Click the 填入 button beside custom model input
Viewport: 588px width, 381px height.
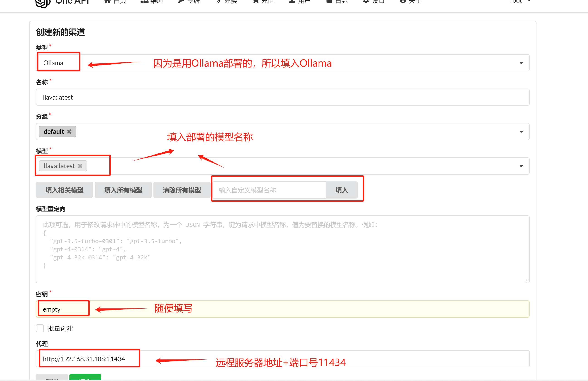coord(342,190)
